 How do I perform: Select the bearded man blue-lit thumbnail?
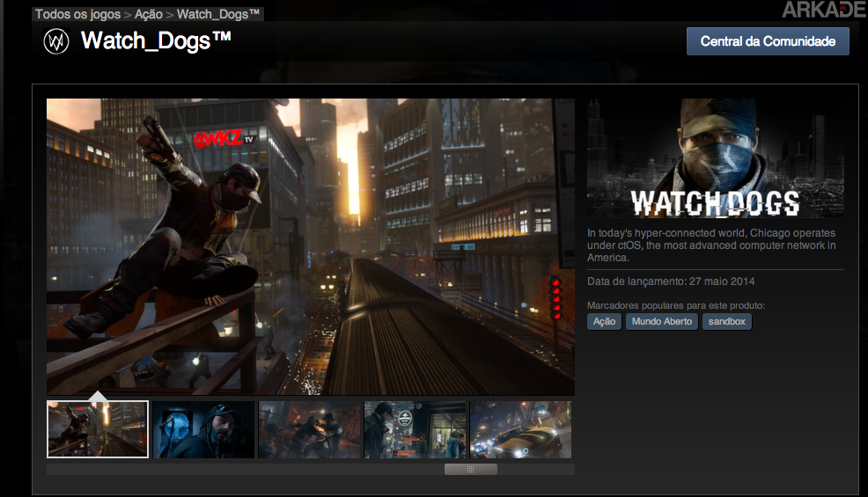pyautogui.click(x=203, y=429)
